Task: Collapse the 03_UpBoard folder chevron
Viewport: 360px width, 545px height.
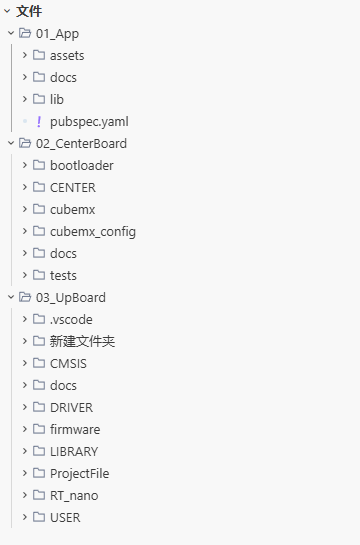Action: (11, 297)
